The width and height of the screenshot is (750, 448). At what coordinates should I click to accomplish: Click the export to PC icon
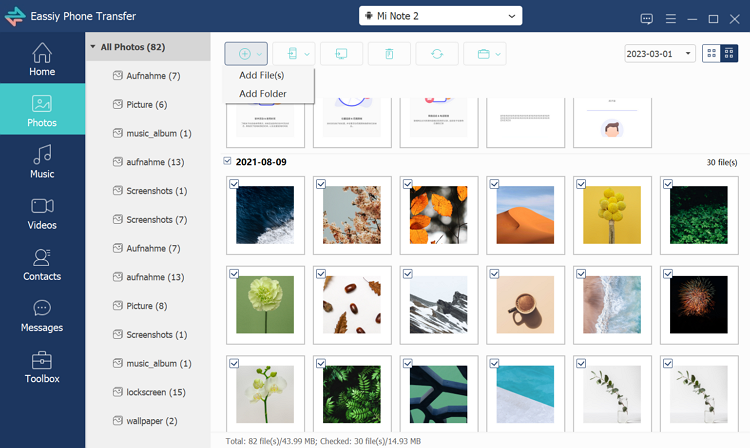[x=341, y=54]
